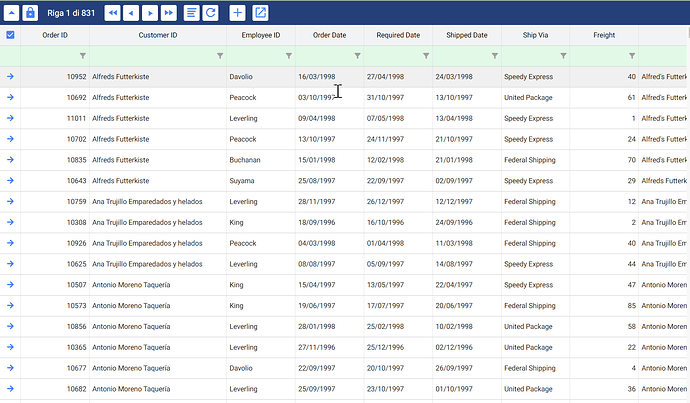Toggle the select-all checkbox in header
The image size is (690, 403).
[x=10, y=35]
